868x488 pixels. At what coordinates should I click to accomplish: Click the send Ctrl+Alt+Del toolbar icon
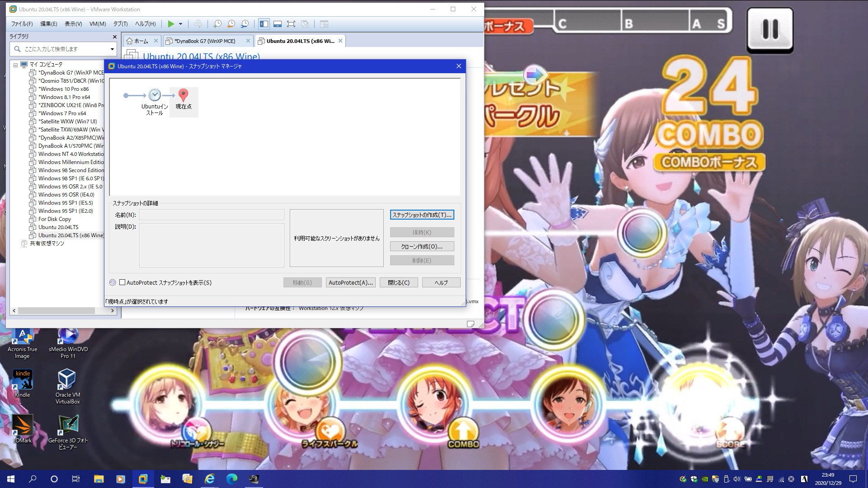[198, 24]
